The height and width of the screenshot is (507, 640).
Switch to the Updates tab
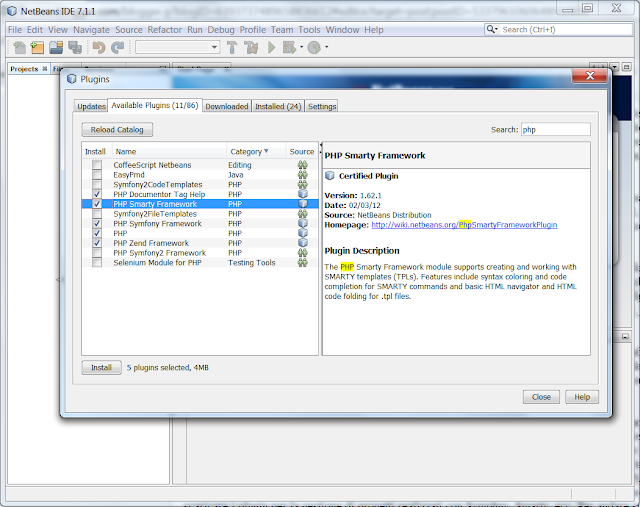[x=91, y=106]
